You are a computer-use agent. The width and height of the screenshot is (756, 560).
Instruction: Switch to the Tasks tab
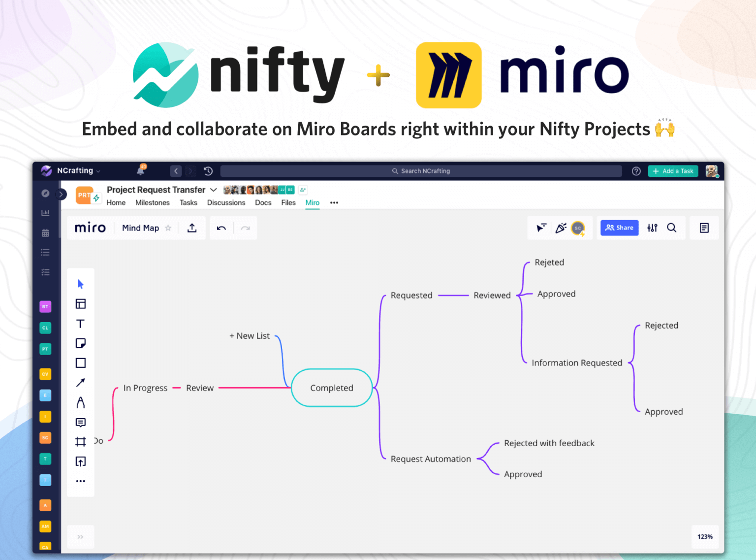tap(189, 202)
